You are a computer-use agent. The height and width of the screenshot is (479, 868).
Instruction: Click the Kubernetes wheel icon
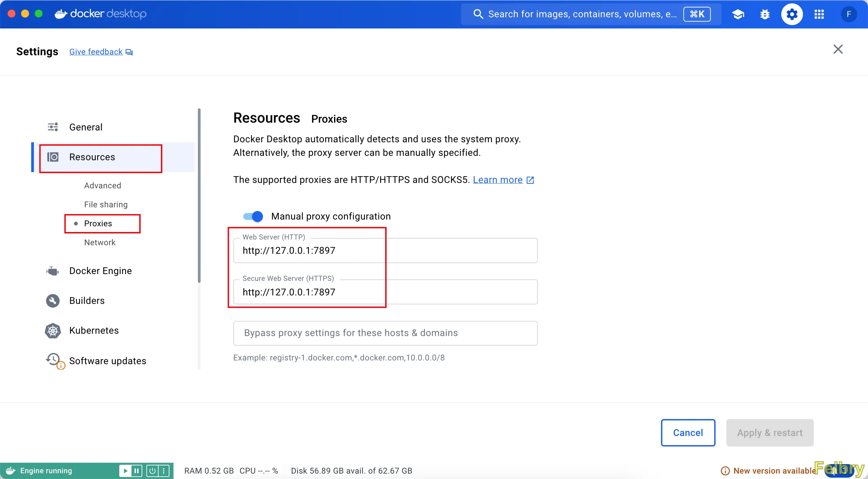[53, 331]
